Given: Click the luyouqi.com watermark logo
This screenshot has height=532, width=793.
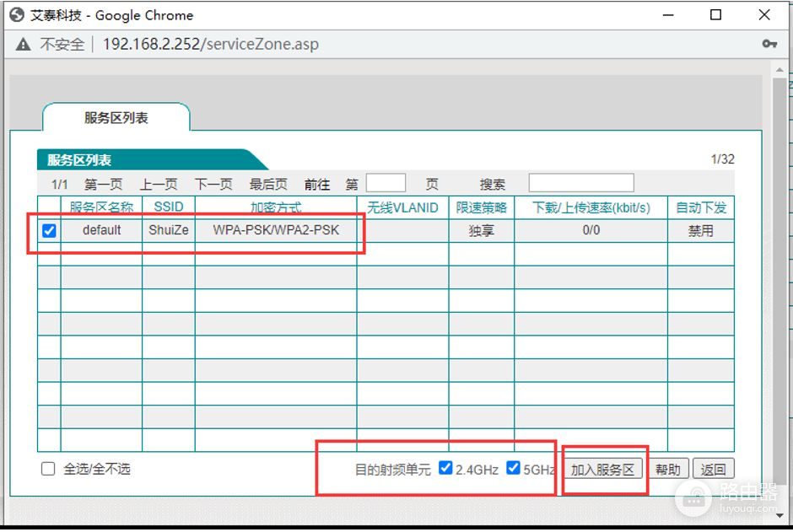Looking at the screenshot, I should (x=693, y=499).
